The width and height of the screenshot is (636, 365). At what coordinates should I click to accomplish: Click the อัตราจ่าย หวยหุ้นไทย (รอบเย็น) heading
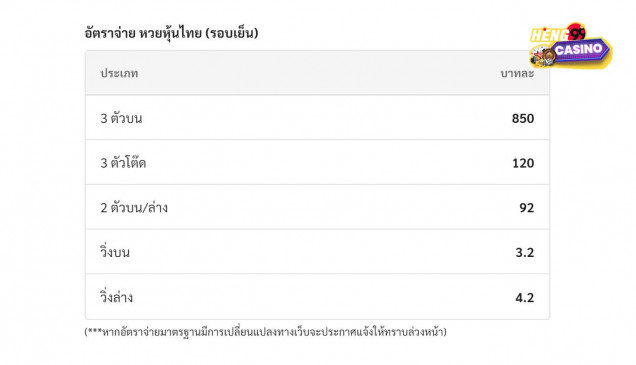coord(171,33)
